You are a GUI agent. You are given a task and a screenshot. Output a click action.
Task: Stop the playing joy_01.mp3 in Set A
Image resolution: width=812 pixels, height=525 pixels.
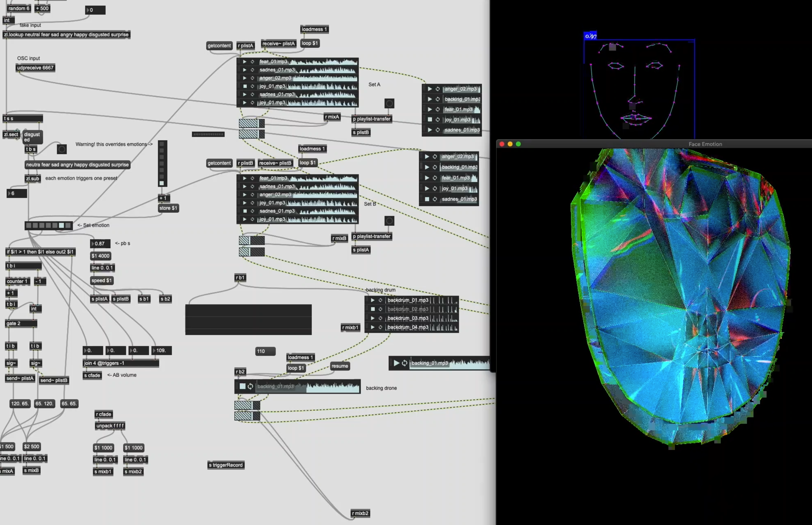(x=244, y=86)
